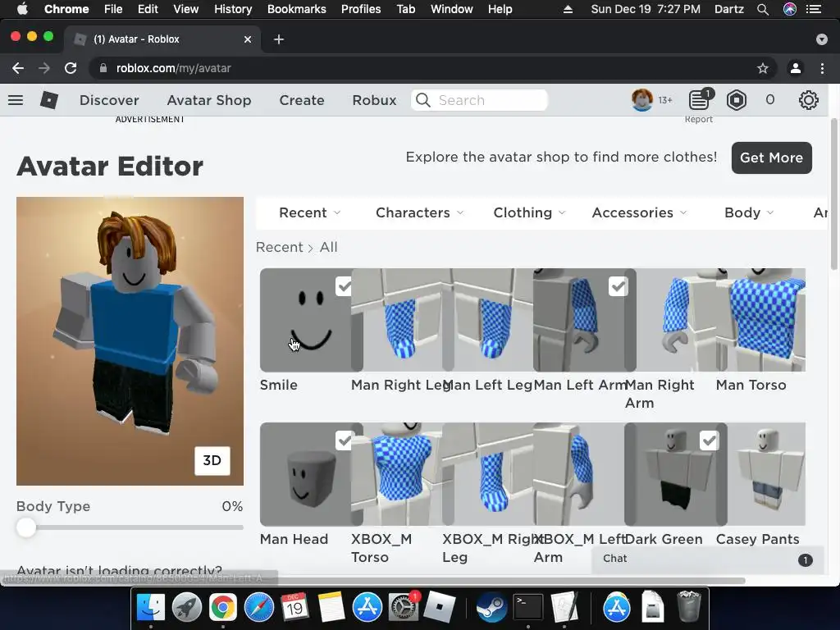
Task: Bookmark this page with the star icon
Action: (763, 68)
